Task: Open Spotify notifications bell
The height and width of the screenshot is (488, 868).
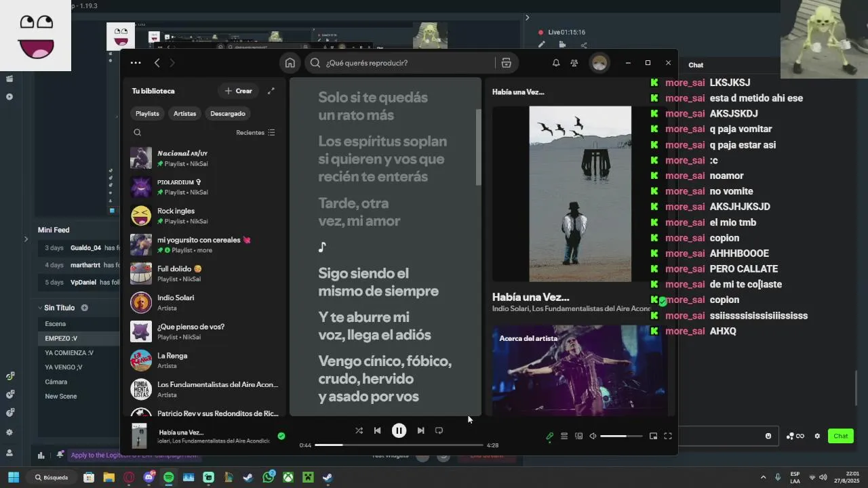Action: [556, 63]
